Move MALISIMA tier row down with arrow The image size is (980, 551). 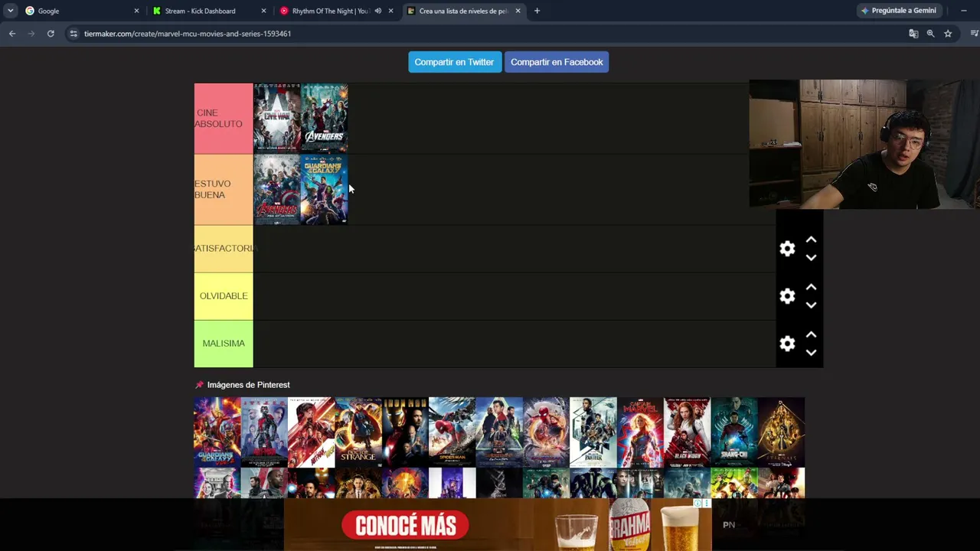click(811, 353)
